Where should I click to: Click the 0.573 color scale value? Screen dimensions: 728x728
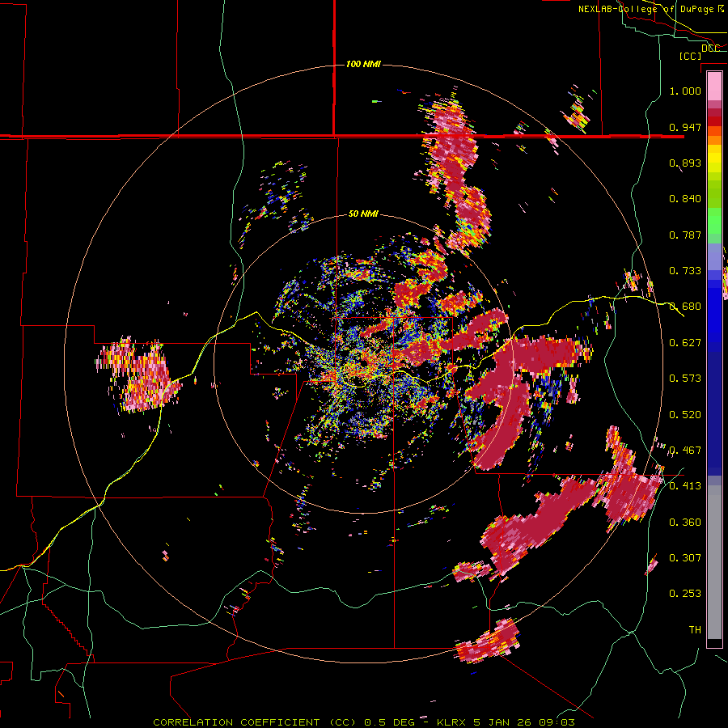click(685, 379)
